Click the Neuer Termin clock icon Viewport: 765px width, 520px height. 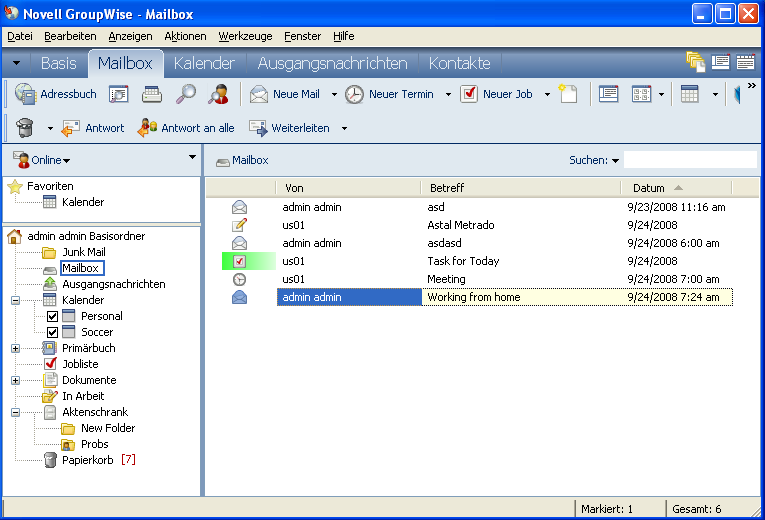click(x=355, y=94)
